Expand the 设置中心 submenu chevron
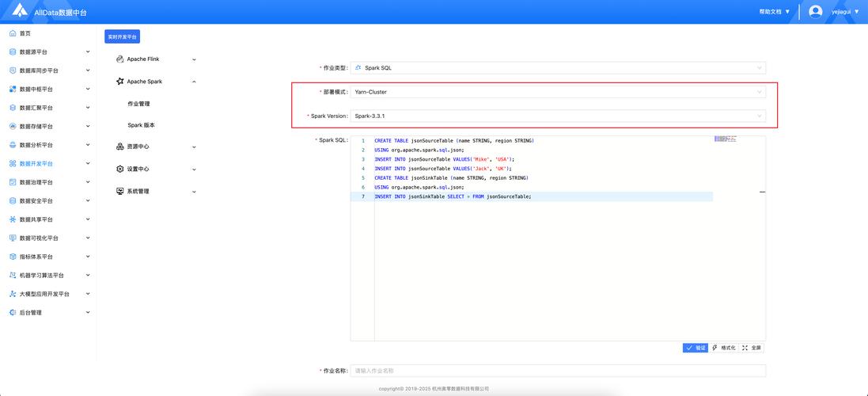 pyautogui.click(x=194, y=169)
